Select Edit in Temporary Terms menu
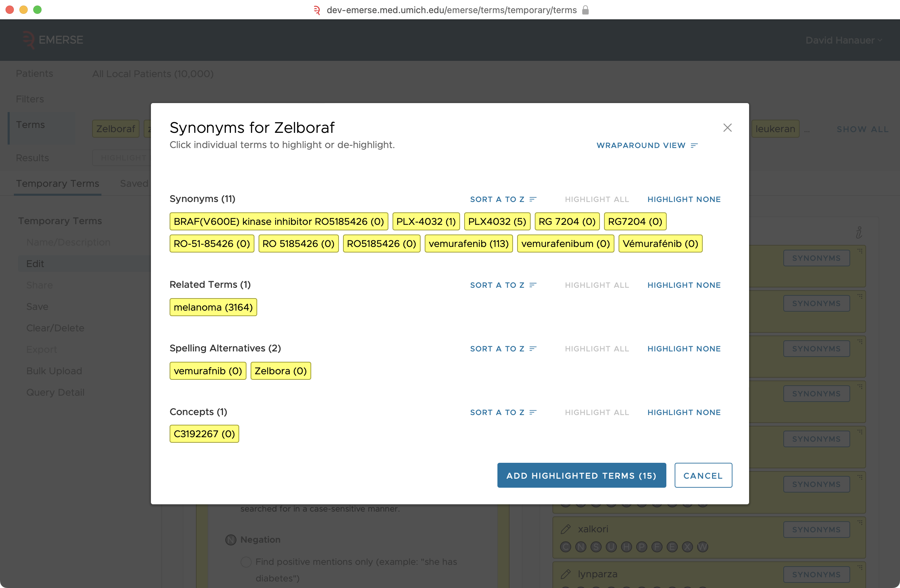Viewport: 900px width, 588px height. point(35,264)
